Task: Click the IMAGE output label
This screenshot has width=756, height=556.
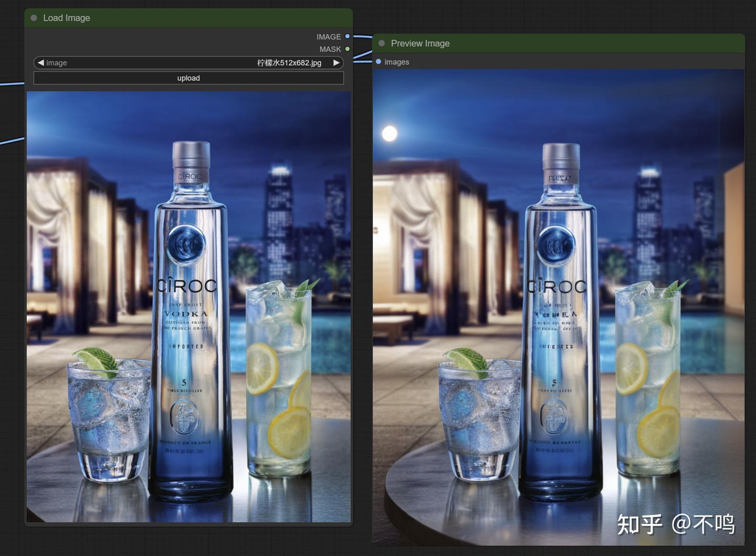Action: click(329, 37)
